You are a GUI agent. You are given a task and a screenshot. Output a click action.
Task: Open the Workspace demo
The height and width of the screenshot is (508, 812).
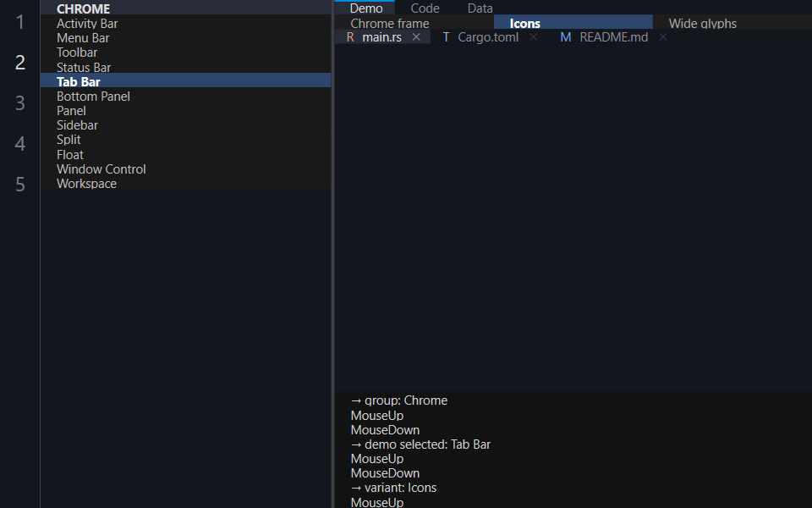tap(185, 184)
